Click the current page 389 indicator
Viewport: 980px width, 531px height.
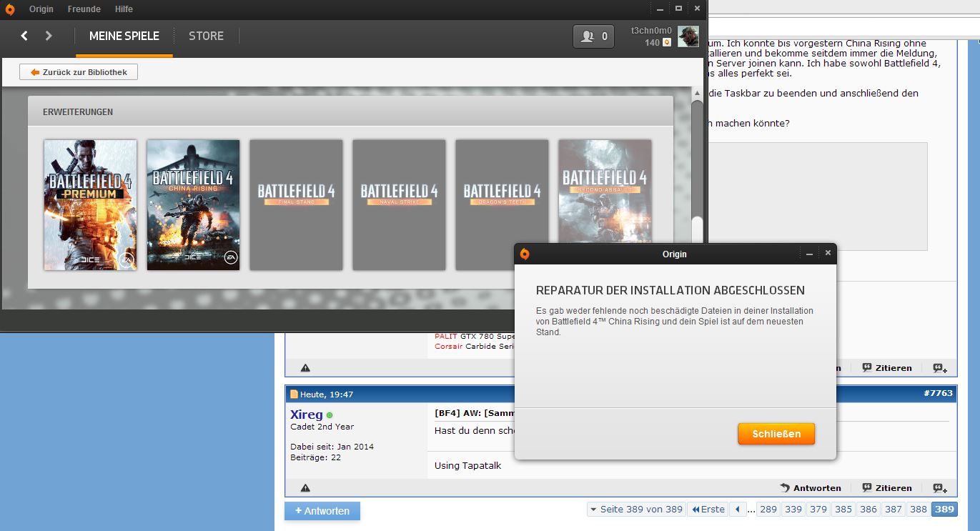[x=944, y=510]
